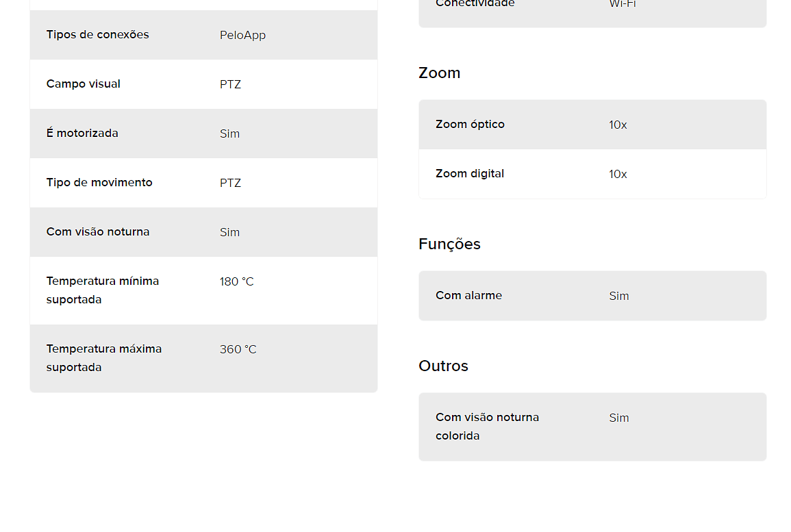
Task: Select the Com alarme row label
Action: (x=468, y=296)
